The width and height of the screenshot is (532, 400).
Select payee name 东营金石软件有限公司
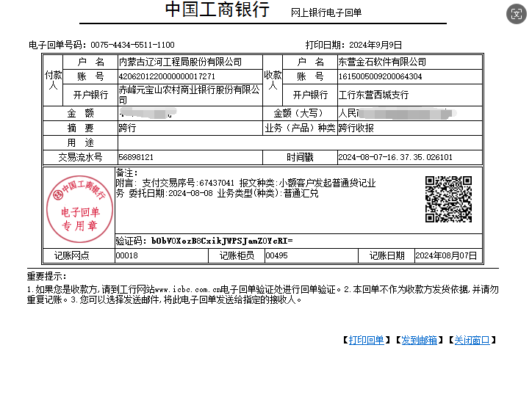382,62
